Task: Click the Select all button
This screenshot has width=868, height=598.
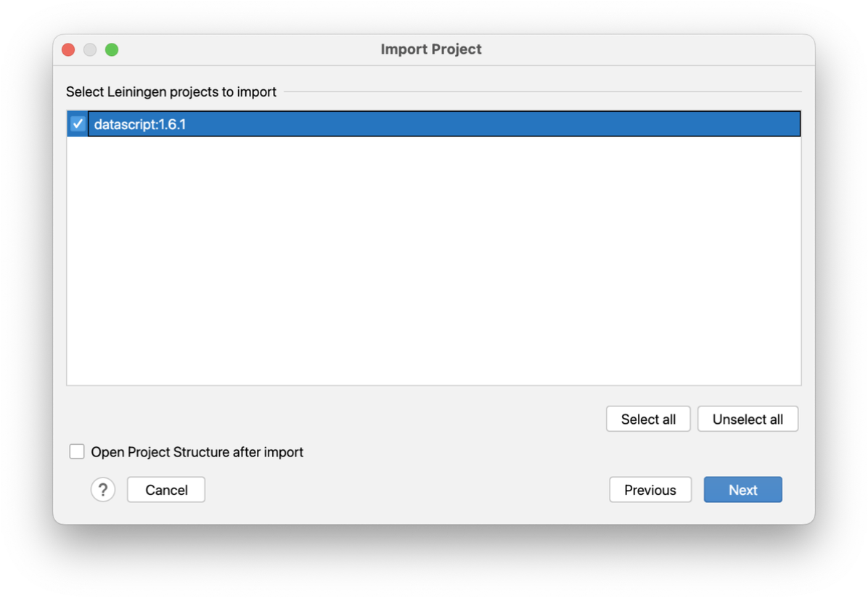Action: click(x=647, y=419)
